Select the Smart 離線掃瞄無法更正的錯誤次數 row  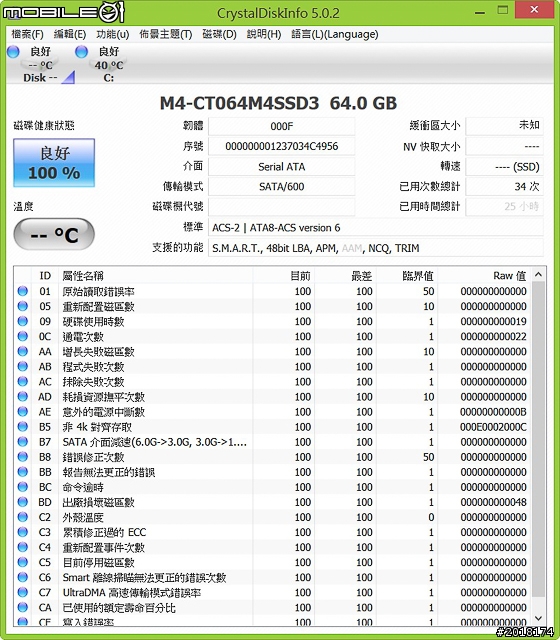tap(273, 578)
